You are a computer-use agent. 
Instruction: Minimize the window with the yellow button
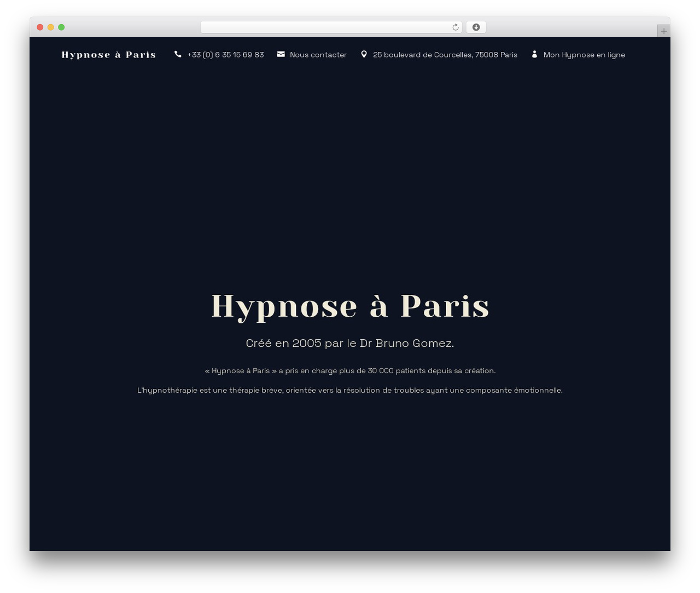click(50, 27)
